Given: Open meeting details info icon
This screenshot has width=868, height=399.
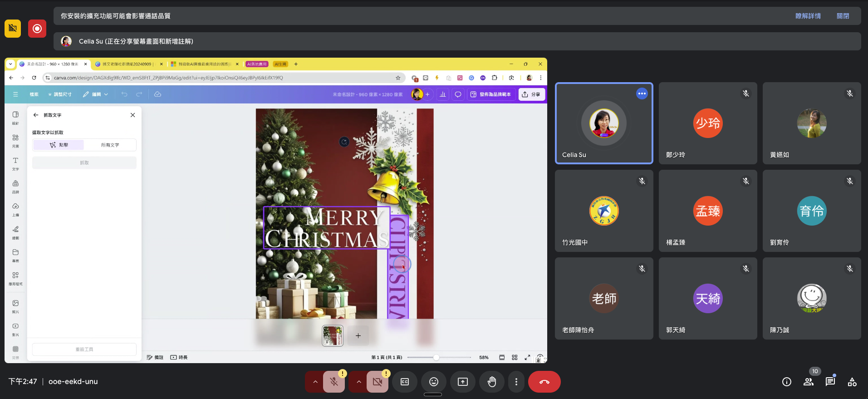Looking at the screenshot, I should coord(787,382).
